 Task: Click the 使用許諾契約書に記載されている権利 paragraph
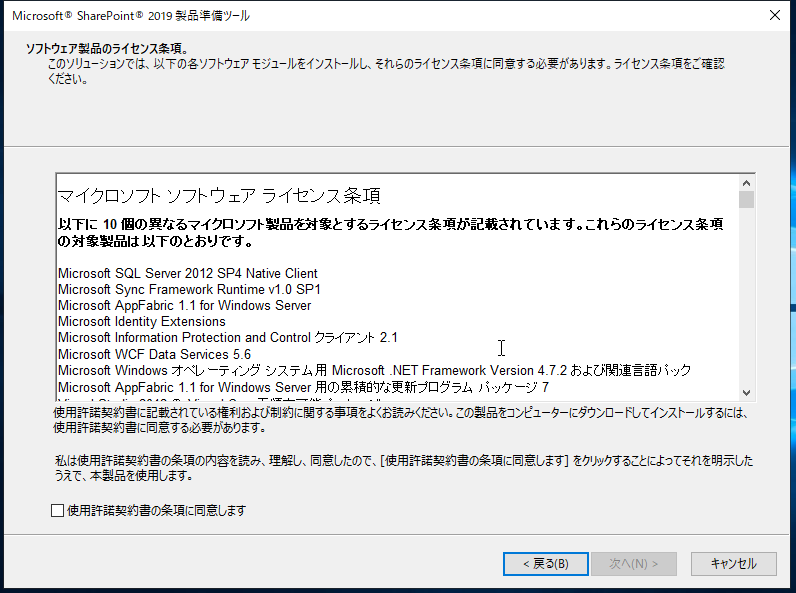(401, 420)
